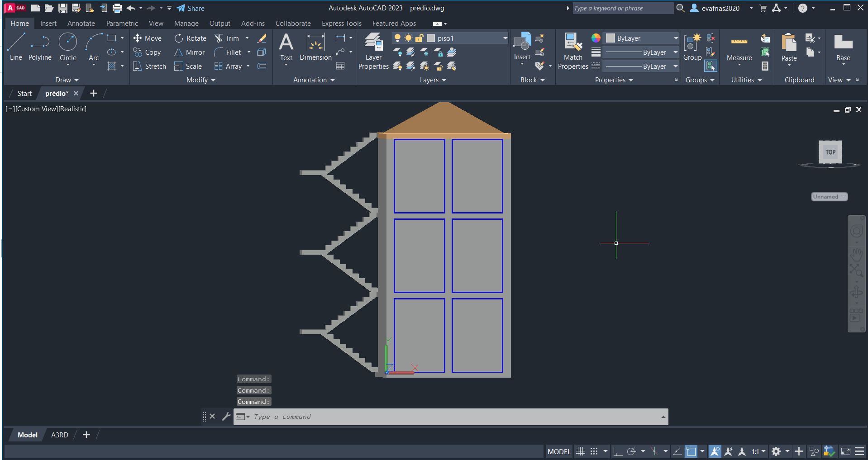868x460 pixels.
Task: Open the Trim tool dropdown arrow
Action: coord(247,38)
